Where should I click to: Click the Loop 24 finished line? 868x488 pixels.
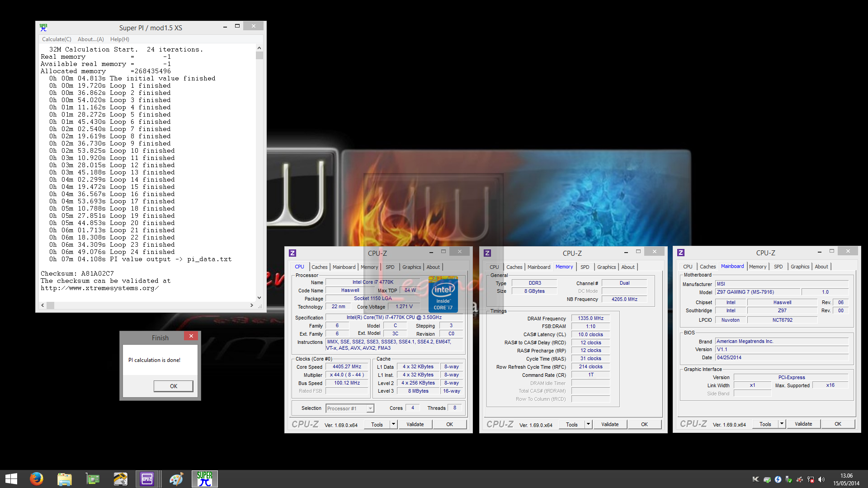point(112,252)
